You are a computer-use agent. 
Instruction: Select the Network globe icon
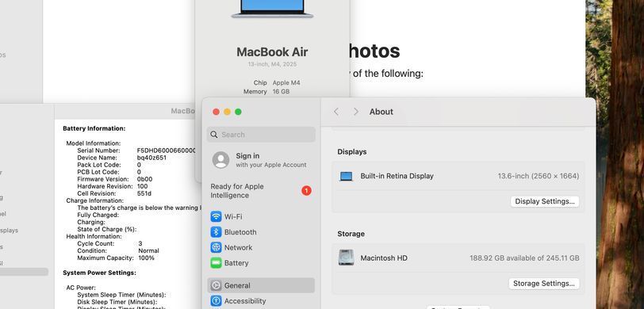pyautogui.click(x=216, y=247)
